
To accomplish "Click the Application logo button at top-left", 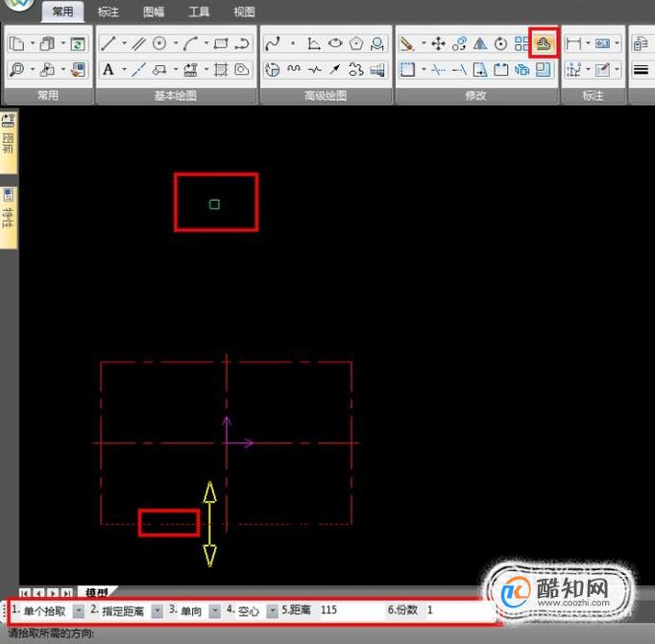I will (x=19, y=4).
